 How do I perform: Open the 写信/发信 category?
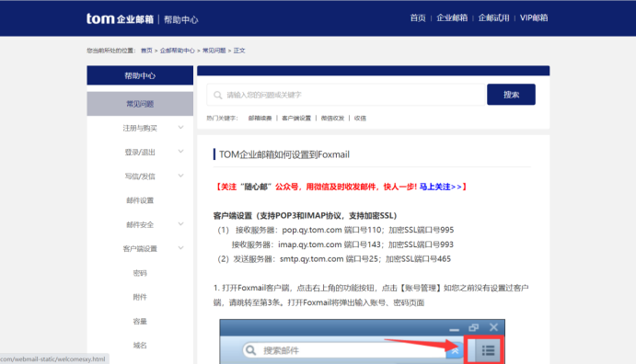pyautogui.click(x=140, y=176)
